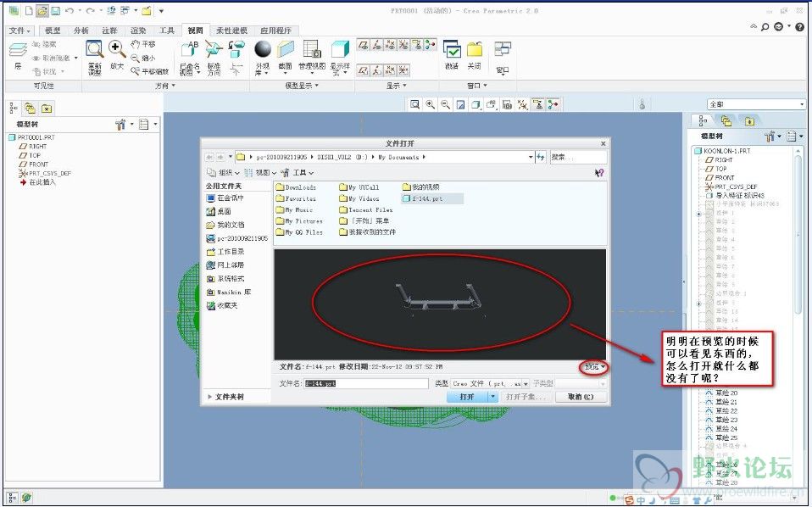Open the 层 (Layers) tool in ribbon

click(18, 56)
